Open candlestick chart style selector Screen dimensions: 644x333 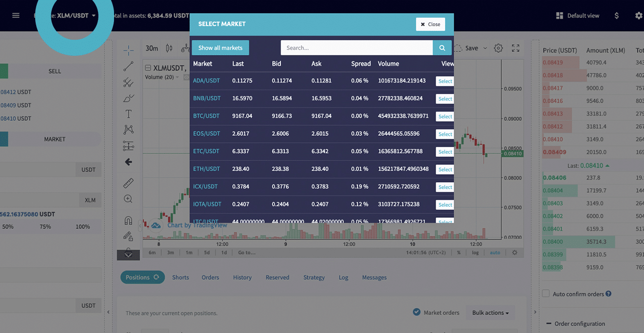(x=169, y=48)
